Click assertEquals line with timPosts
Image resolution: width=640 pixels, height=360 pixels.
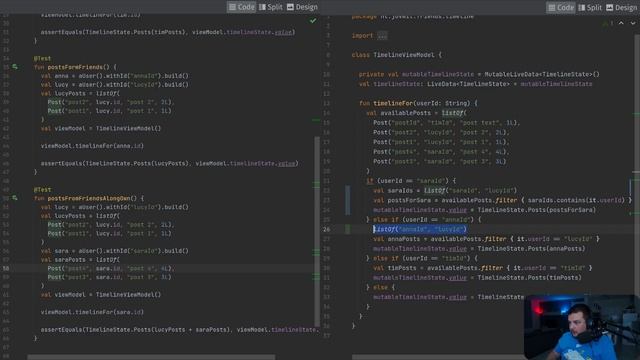pos(168,32)
